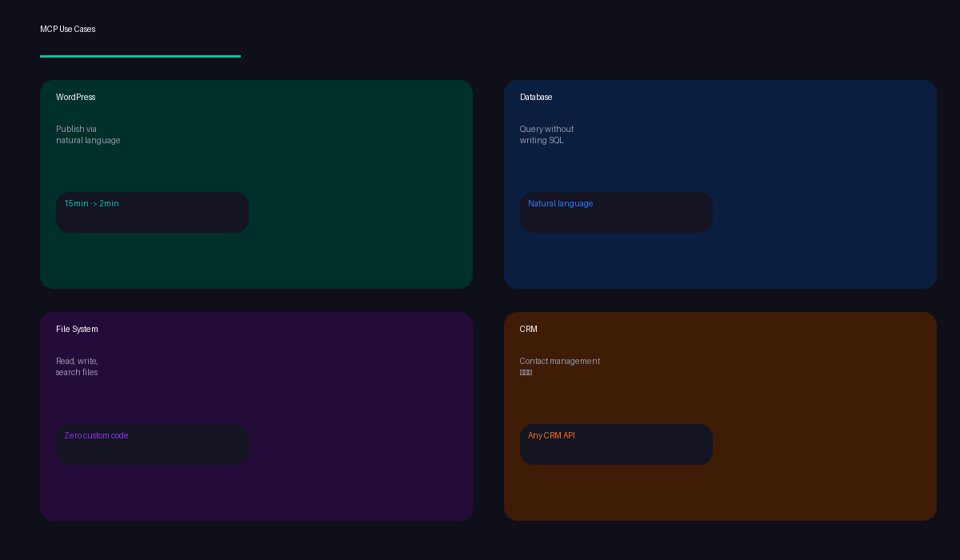Click 'Query without writing SQL' text
Screen dimensions: 960x560
(546, 134)
